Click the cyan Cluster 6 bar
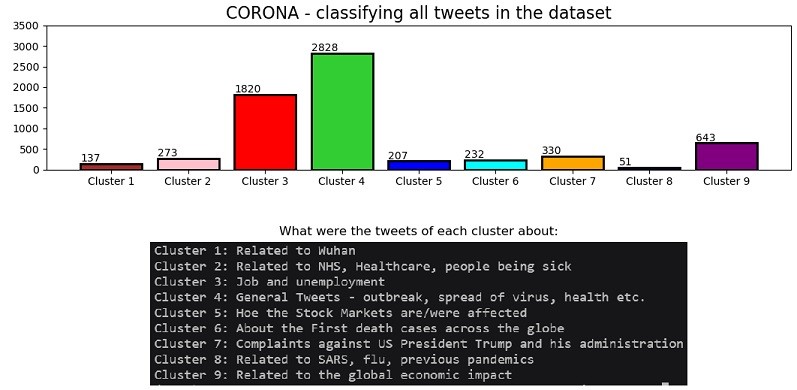This screenshot has height=390, width=797. click(496, 165)
